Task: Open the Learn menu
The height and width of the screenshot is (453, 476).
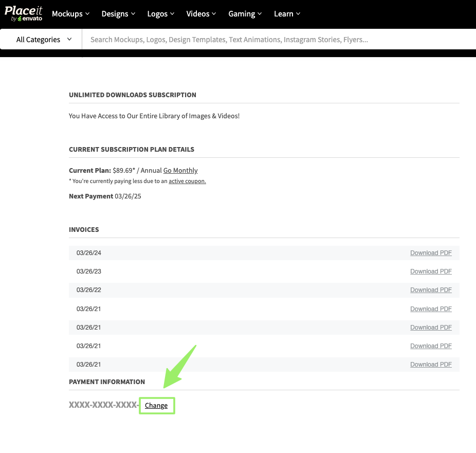Action: [x=287, y=14]
